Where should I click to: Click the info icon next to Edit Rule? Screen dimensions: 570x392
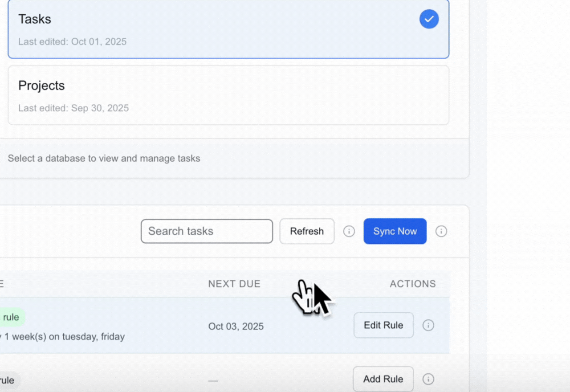click(x=428, y=325)
